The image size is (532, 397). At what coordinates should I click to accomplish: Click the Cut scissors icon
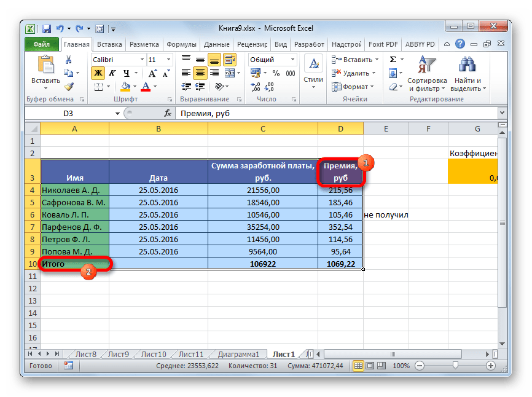pos(69,60)
